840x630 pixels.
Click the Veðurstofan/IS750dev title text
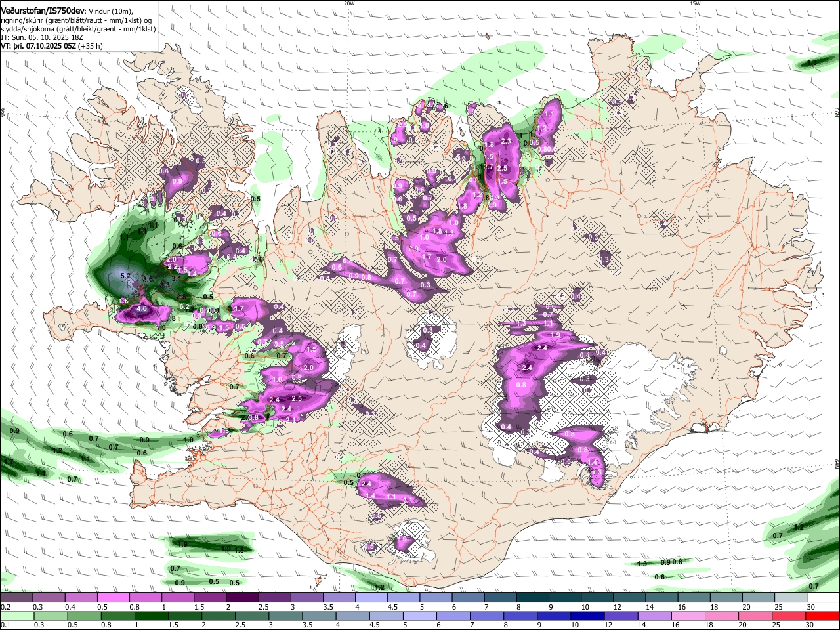[x=43, y=11]
